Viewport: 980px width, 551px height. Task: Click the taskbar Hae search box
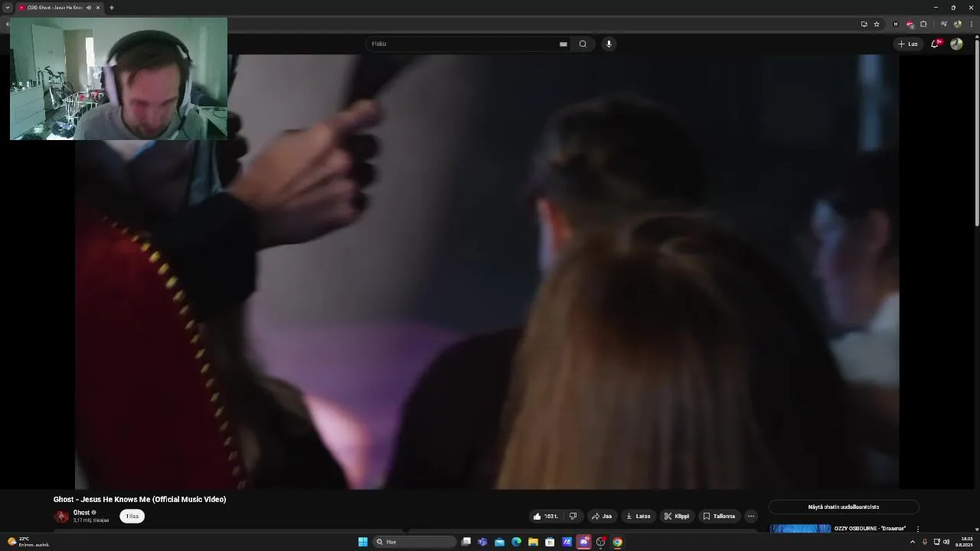pyautogui.click(x=414, y=542)
